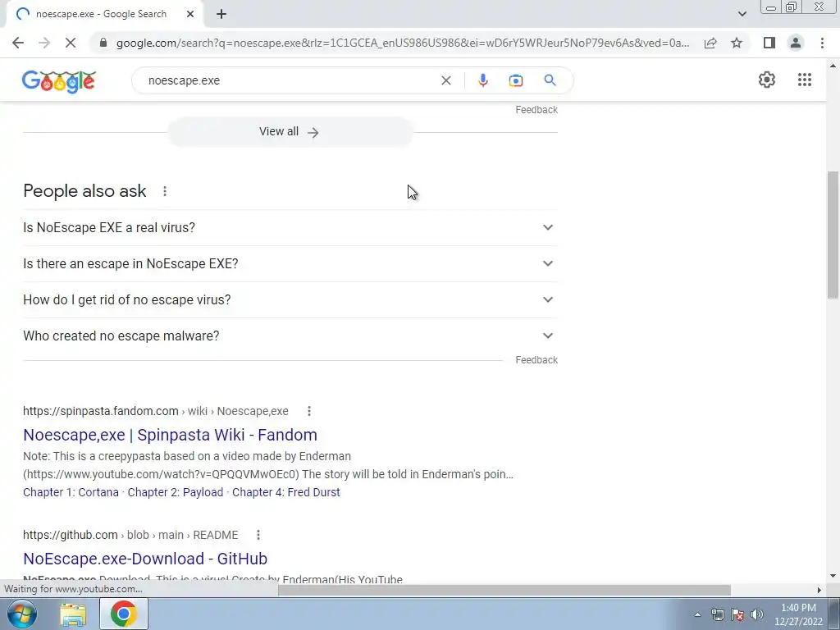Viewport: 840px width, 630px height.
Task: Open the Windows Start menu
Action: 21,614
